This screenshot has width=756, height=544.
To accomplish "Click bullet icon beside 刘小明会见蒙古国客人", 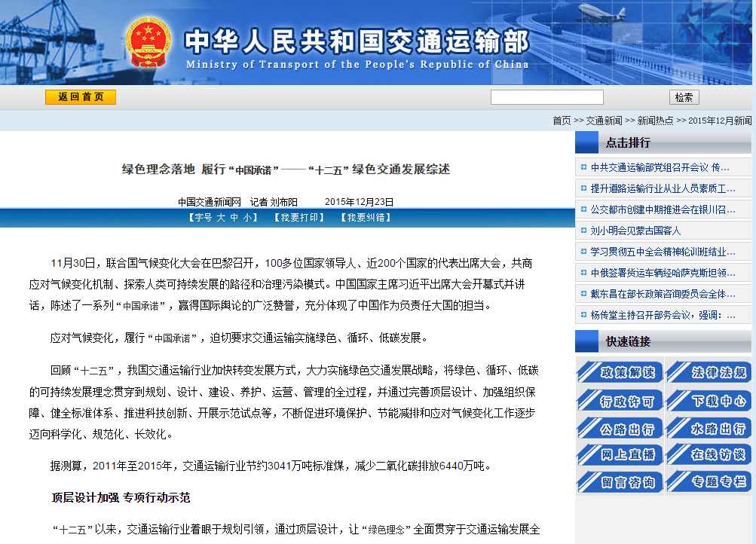I will click(x=583, y=231).
